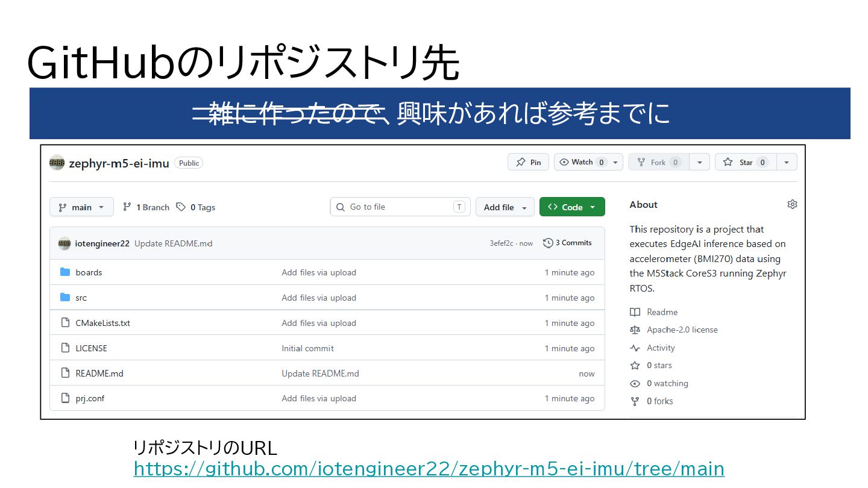This screenshot has width=868, height=488.
Task: Open the Activity link
Action: coord(661,348)
